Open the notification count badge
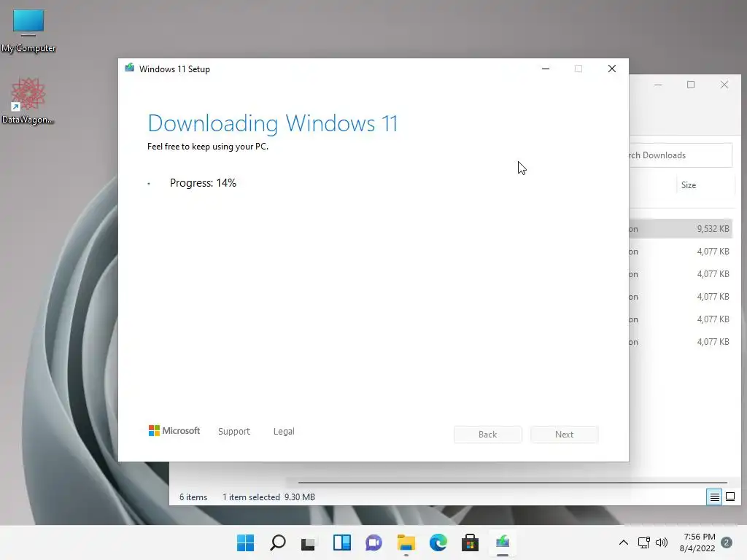The width and height of the screenshot is (747, 560). click(727, 542)
